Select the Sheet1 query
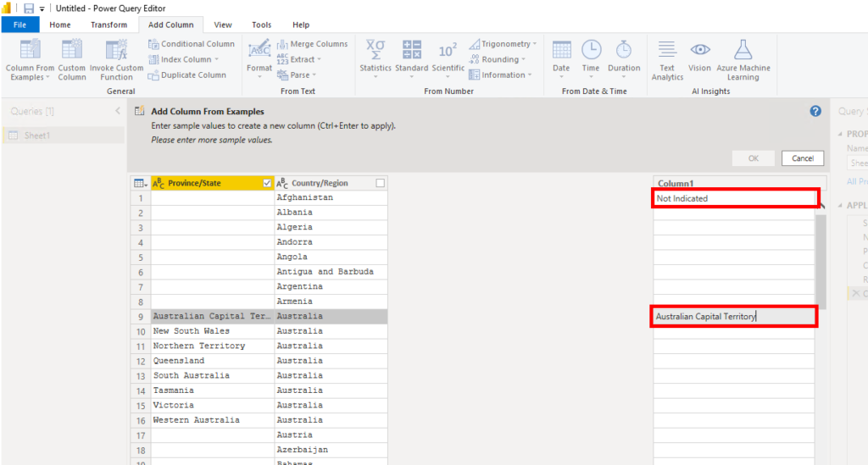 point(64,136)
